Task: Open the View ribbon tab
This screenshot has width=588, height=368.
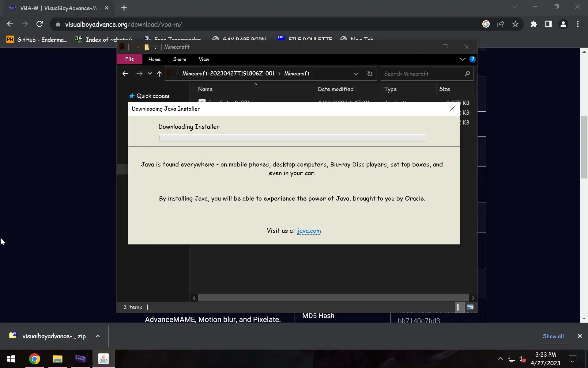Action: [204, 59]
